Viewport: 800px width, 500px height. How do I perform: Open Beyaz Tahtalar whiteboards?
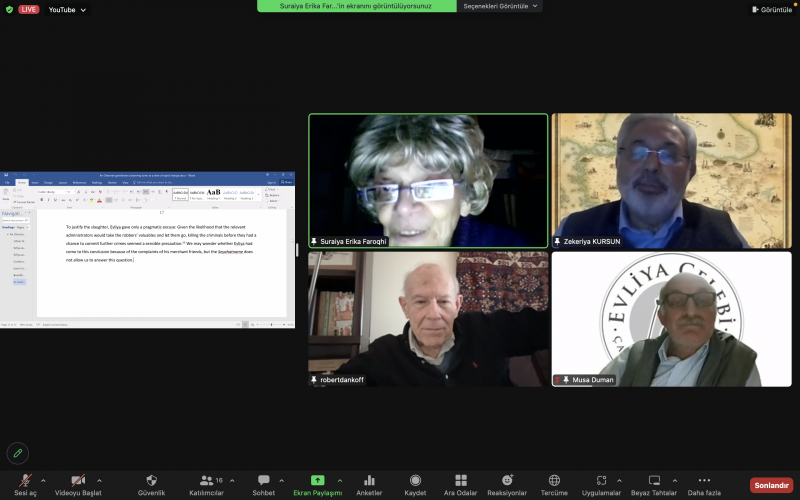tap(656, 481)
